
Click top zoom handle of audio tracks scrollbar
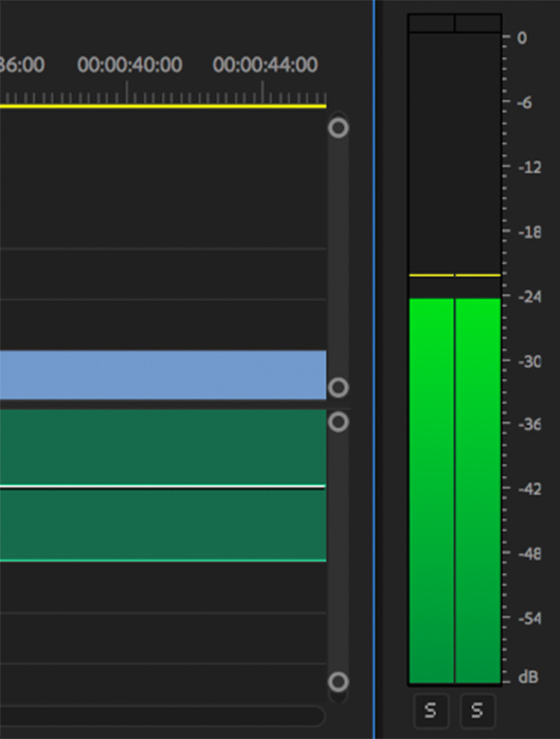(x=338, y=421)
